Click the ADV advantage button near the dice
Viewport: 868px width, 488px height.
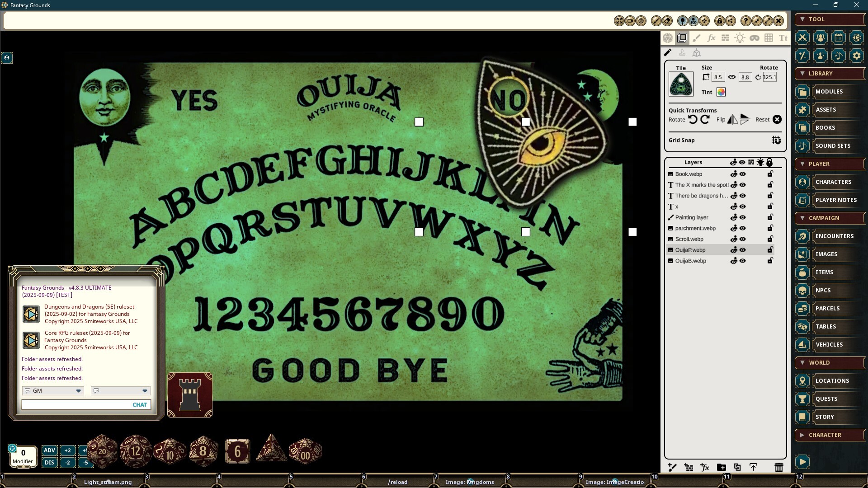pyautogui.click(x=49, y=450)
